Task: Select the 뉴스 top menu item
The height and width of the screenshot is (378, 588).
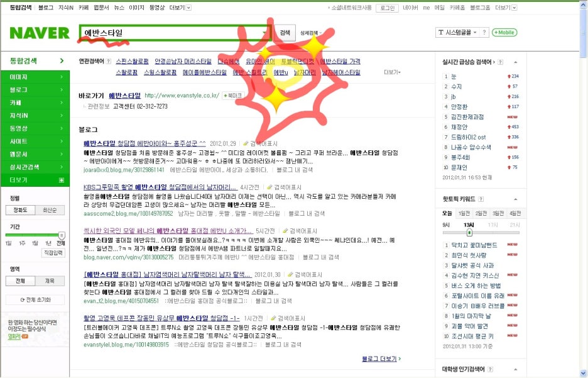Action: click(x=119, y=8)
